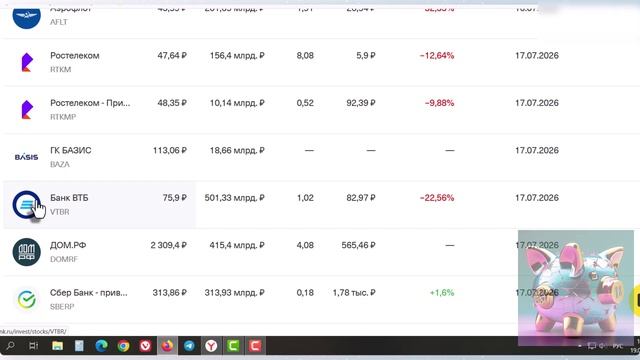Click the RTKMP ticker label
The height and width of the screenshot is (360, 640).
[x=63, y=117]
